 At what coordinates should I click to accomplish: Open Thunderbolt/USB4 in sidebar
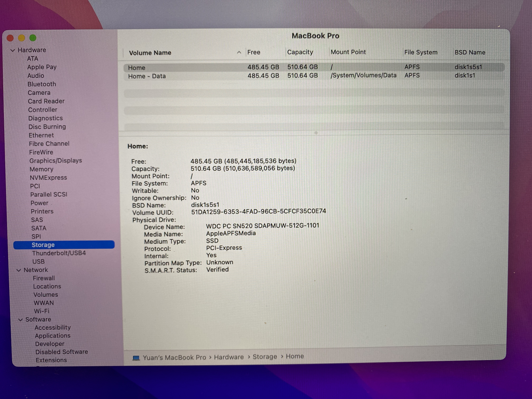tap(59, 253)
